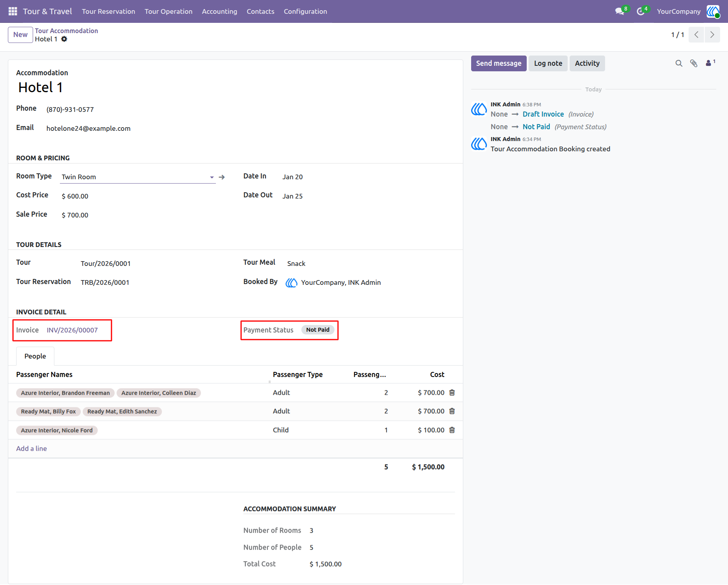Open Twin Room record via arrow icon
Image resolution: width=728 pixels, height=585 pixels.
(222, 177)
